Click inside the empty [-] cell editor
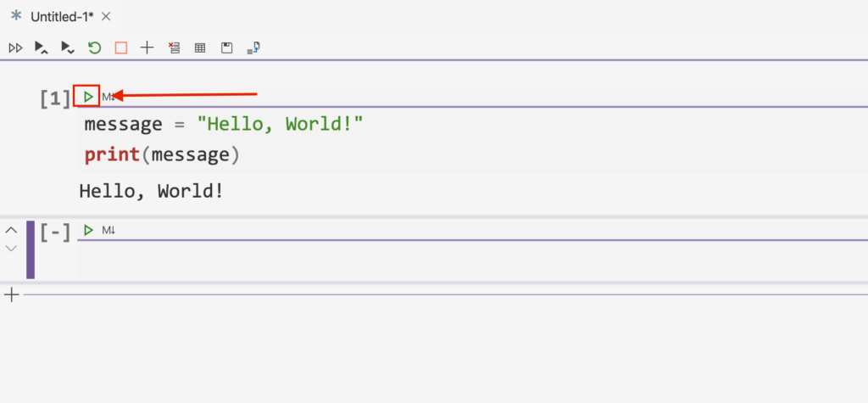 [x=472, y=260]
